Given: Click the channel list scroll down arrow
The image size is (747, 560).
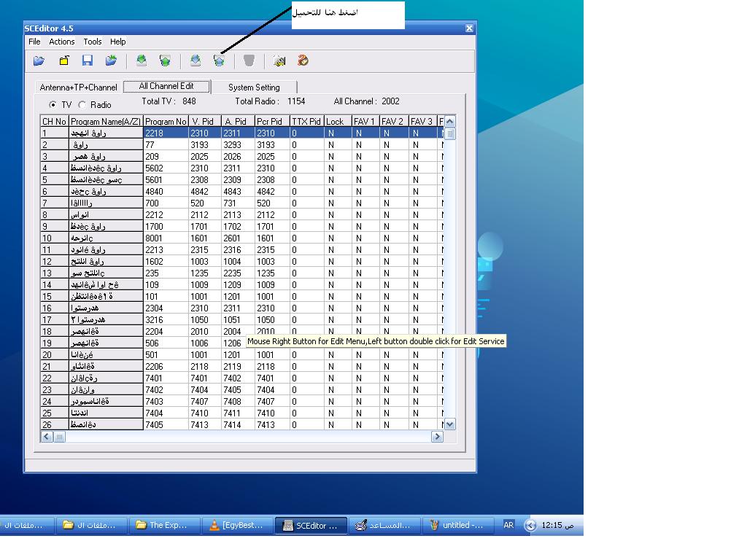Looking at the screenshot, I should 449,424.
